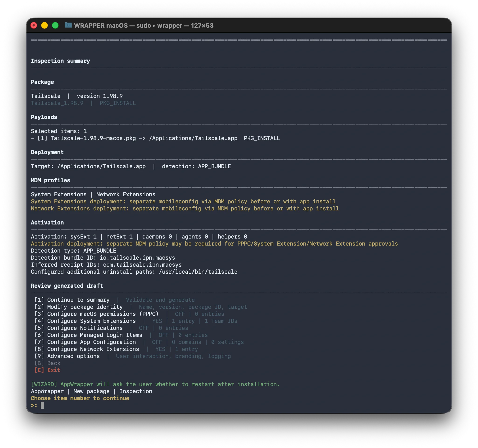
Task: Click 'Name, version, package ID, target' hint
Action: (x=193, y=307)
